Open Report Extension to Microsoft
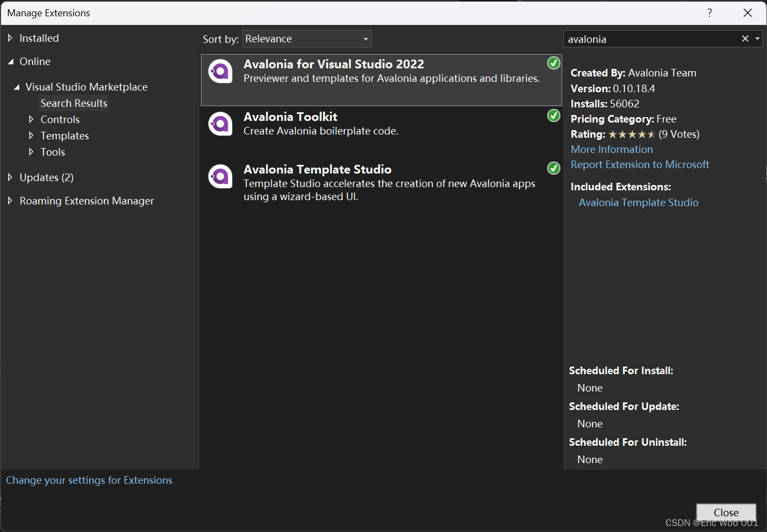767x532 pixels. [640, 164]
